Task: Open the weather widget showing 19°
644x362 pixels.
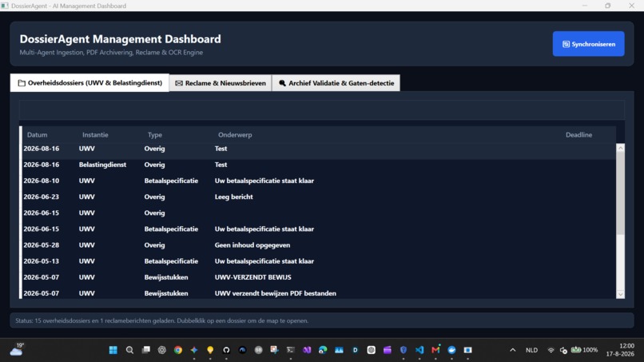Action: click(x=17, y=350)
